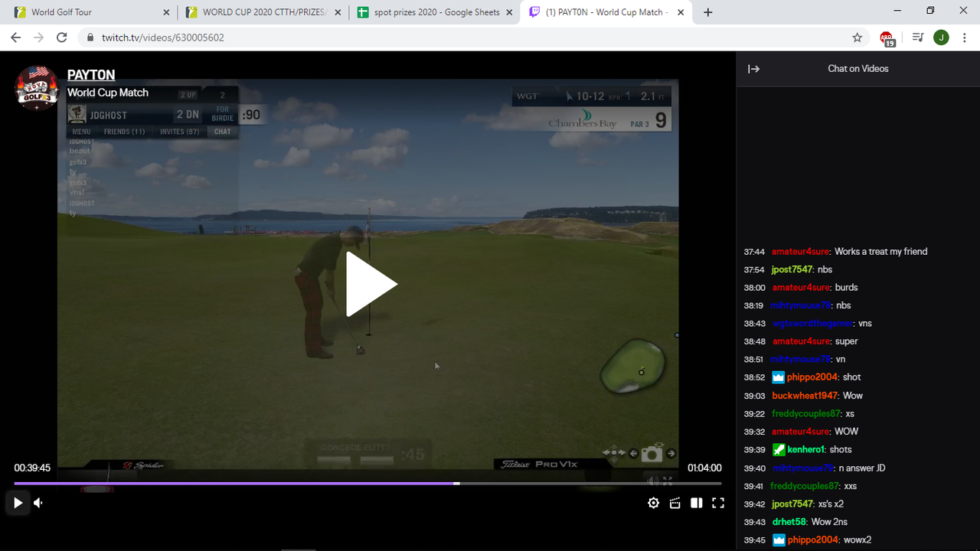Click the Wow 2ns chat message
The image size is (980, 551).
829,522
